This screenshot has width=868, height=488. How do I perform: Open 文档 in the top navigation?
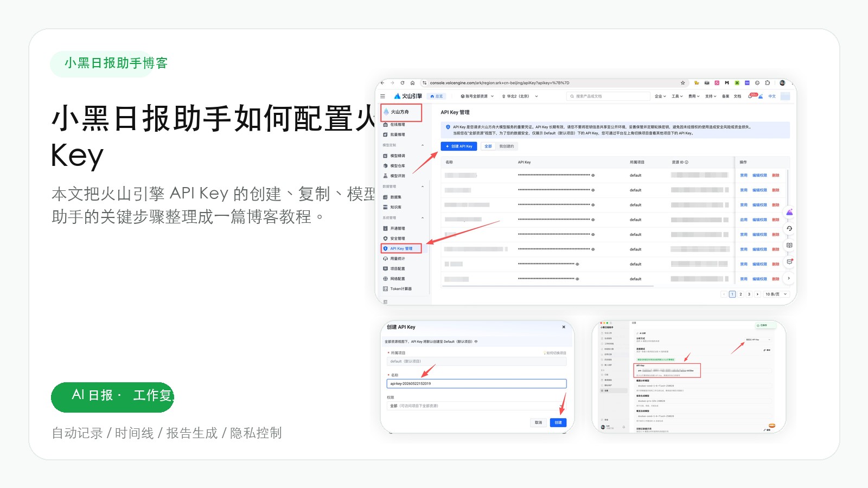737,96
